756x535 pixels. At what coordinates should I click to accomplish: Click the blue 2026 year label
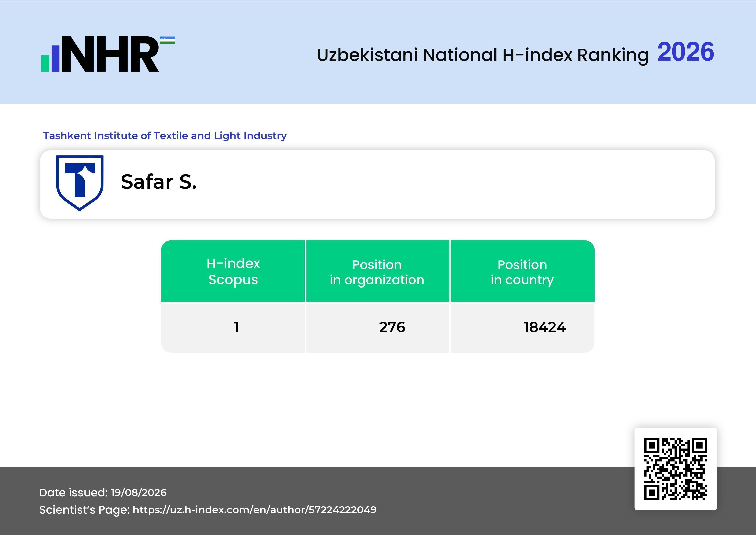(x=686, y=52)
